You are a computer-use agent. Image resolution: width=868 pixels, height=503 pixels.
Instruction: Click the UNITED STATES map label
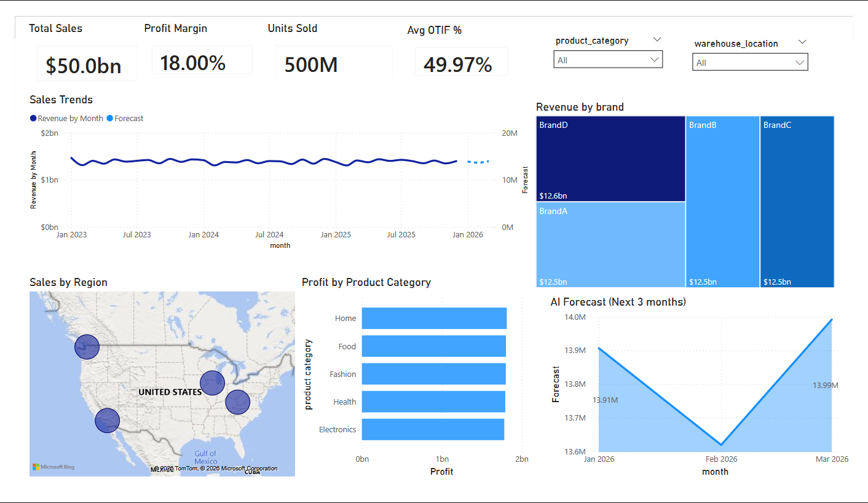[x=170, y=392]
